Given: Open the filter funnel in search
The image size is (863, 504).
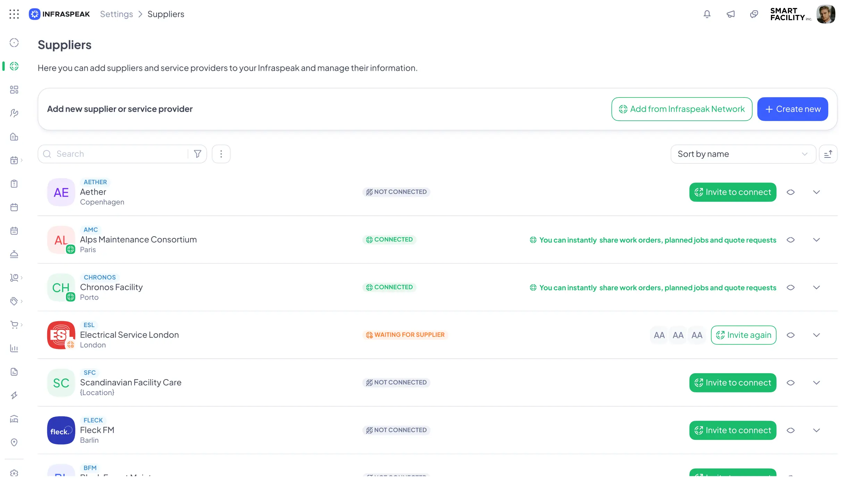Looking at the screenshot, I should [x=198, y=154].
